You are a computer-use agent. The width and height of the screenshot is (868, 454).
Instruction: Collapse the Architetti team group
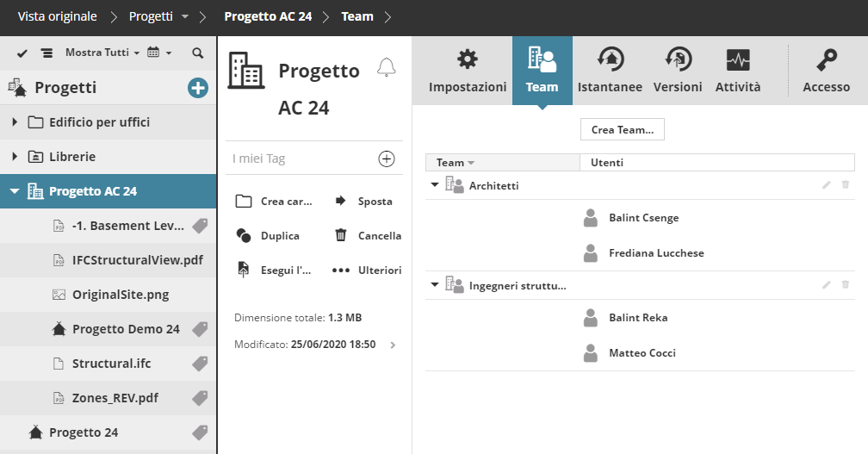pos(433,185)
